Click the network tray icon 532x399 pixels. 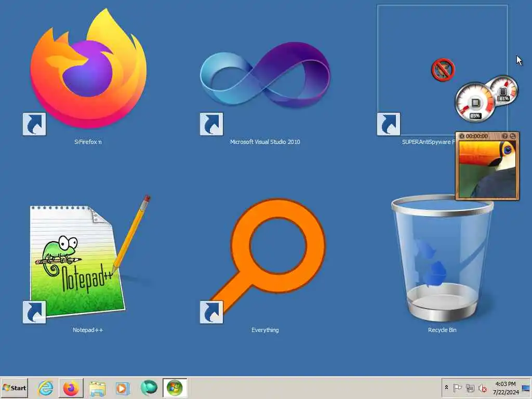[x=470, y=388]
